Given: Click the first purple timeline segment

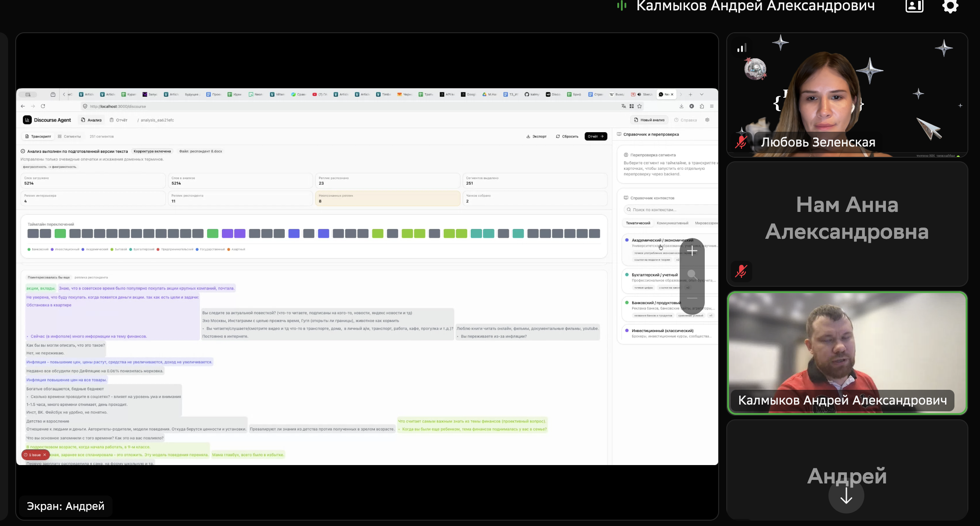Looking at the screenshot, I should [x=227, y=233].
